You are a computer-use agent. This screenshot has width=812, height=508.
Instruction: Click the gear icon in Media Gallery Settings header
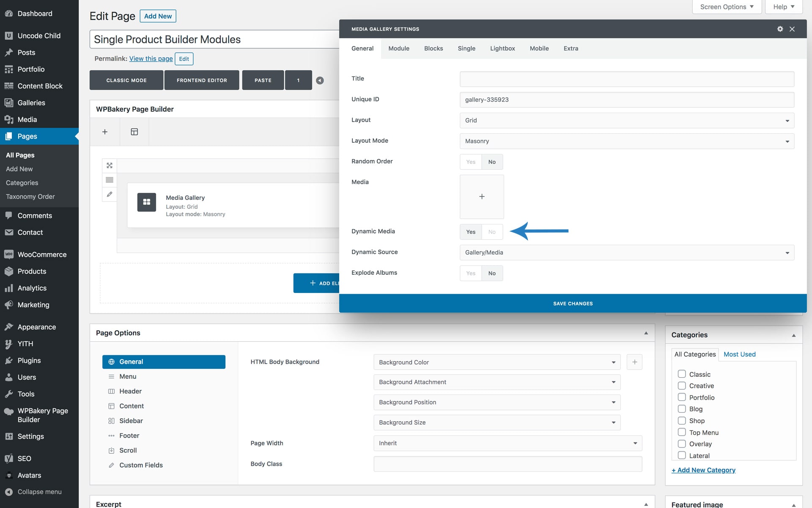(x=780, y=29)
